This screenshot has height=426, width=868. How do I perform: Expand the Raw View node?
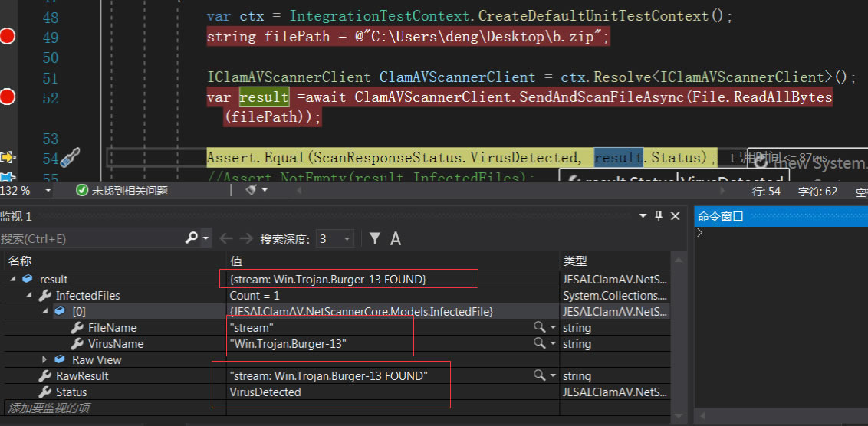[x=45, y=359]
